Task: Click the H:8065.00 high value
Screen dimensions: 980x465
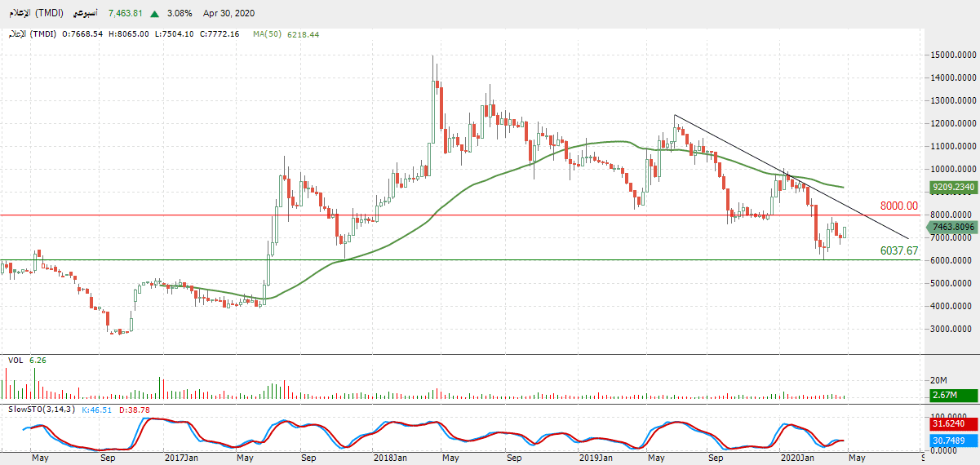Action: pos(128,34)
